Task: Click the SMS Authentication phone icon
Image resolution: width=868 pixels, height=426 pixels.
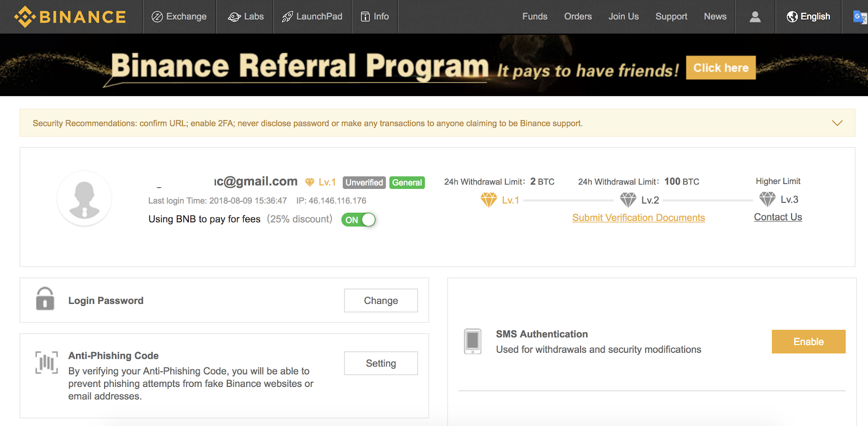Action: point(473,341)
